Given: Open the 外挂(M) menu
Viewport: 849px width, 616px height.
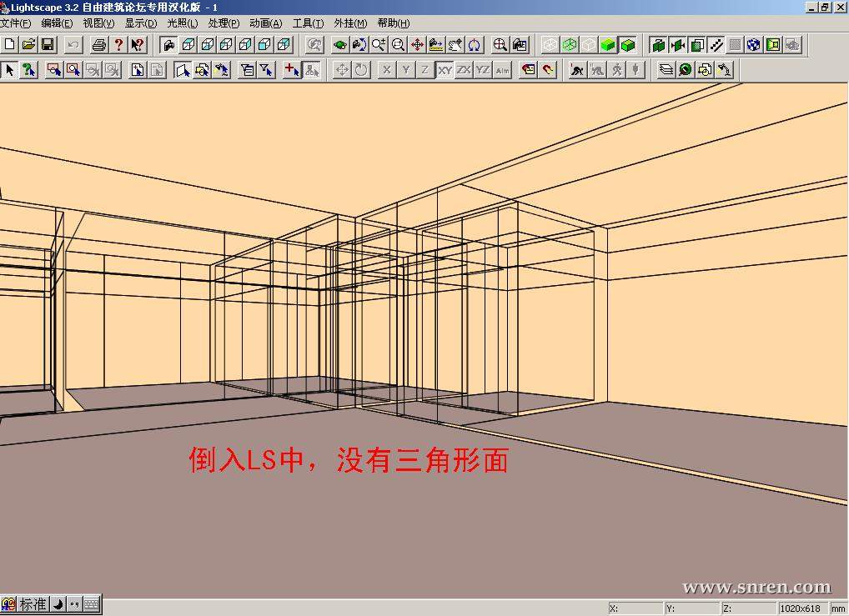Looking at the screenshot, I should coord(350,23).
